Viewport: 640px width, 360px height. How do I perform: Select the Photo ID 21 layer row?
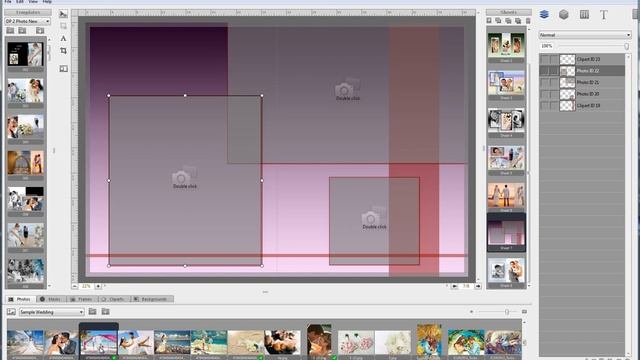click(582, 82)
